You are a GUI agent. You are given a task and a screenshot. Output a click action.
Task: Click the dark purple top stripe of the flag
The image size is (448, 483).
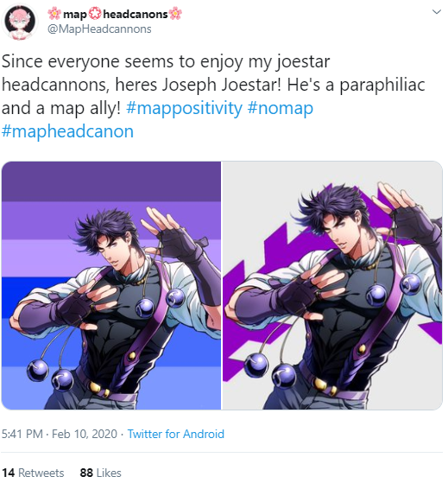pyautogui.click(x=111, y=181)
